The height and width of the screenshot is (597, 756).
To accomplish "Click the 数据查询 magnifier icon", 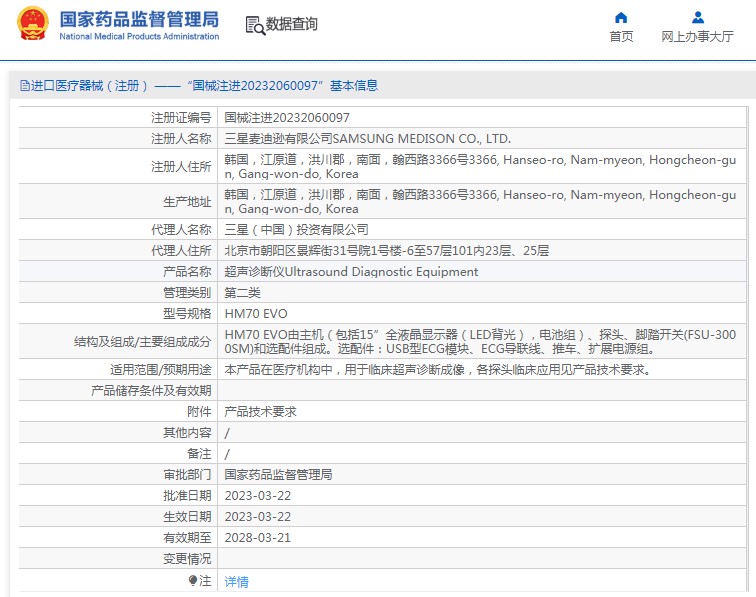I will point(254,25).
